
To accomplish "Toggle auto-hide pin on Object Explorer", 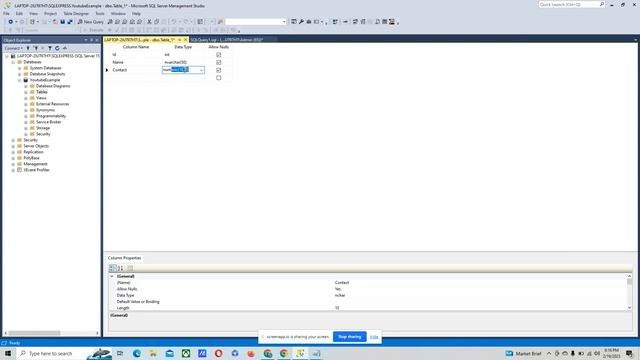I will 91,40.
